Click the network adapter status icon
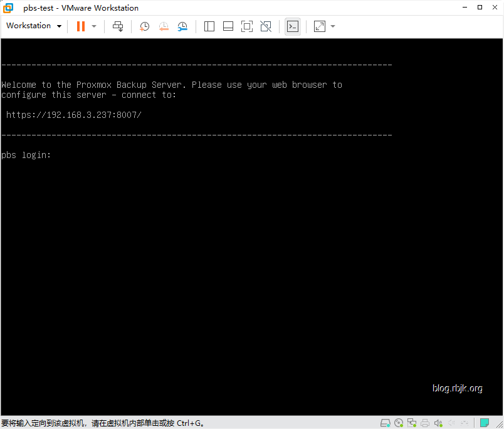504x429 pixels. [412, 423]
